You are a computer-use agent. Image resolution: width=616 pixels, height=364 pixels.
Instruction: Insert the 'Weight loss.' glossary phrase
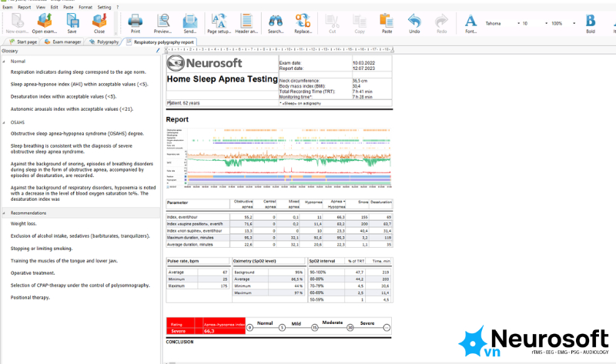24,224
